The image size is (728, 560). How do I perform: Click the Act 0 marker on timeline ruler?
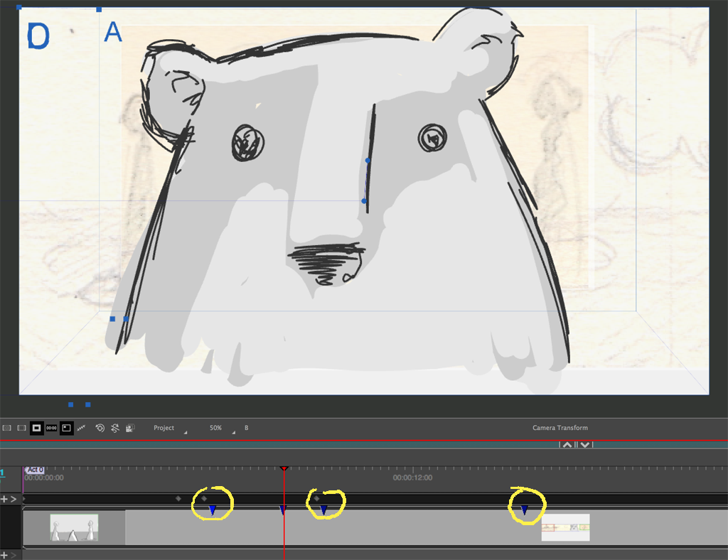tap(35, 470)
